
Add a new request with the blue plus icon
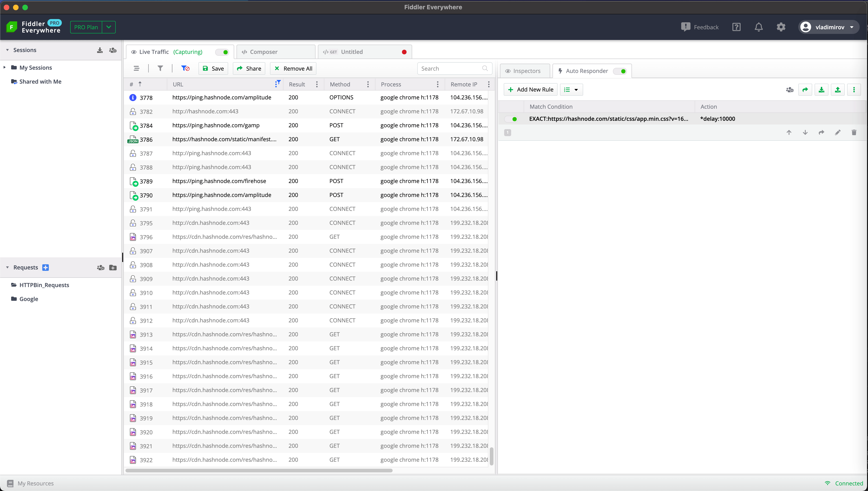pyautogui.click(x=46, y=267)
